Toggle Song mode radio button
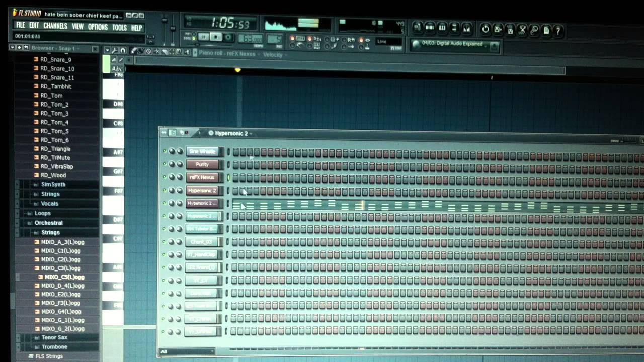 pyautogui.click(x=194, y=39)
